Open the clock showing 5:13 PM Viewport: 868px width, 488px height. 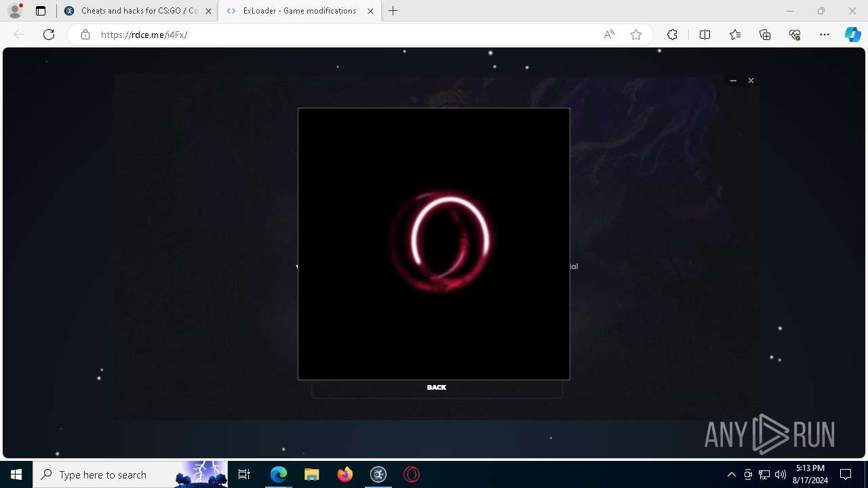(810, 474)
